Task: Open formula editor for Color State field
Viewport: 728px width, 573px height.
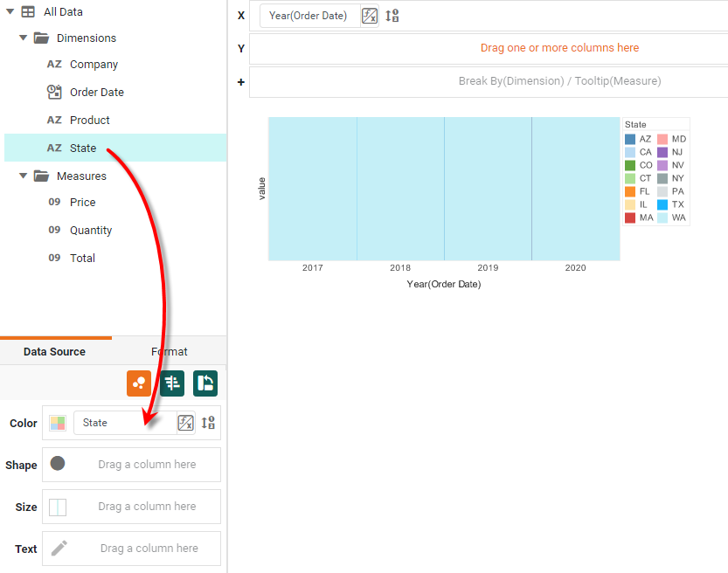Action: [x=185, y=423]
